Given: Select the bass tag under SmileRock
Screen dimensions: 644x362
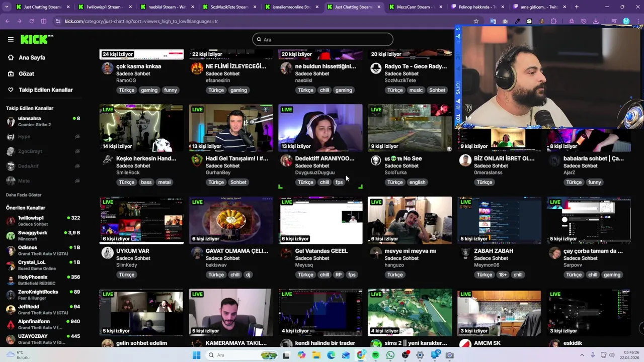Looking at the screenshot, I should [x=146, y=182].
